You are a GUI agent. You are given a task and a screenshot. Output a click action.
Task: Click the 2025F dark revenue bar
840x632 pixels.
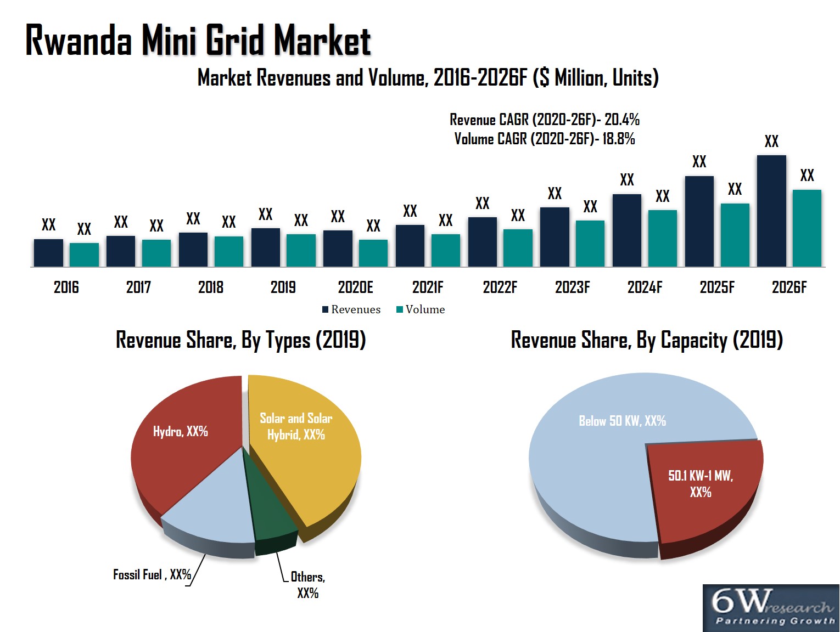pyautogui.click(x=699, y=222)
